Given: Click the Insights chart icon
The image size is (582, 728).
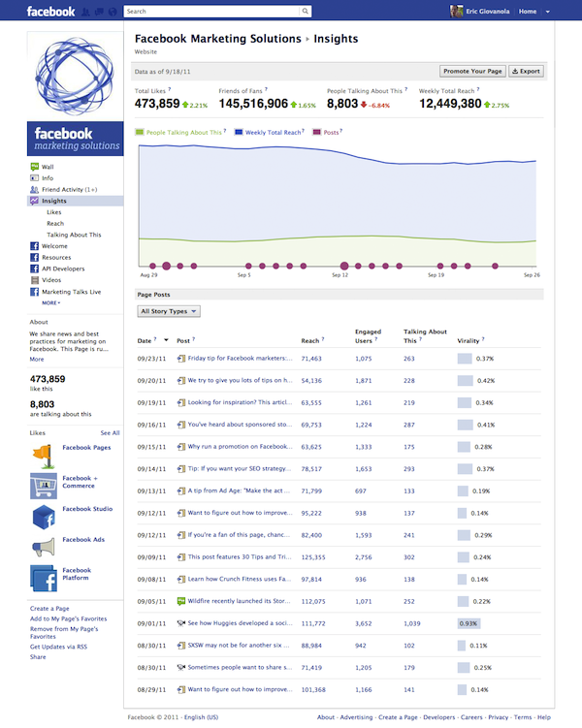Looking at the screenshot, I should click(x=34, y=201).
